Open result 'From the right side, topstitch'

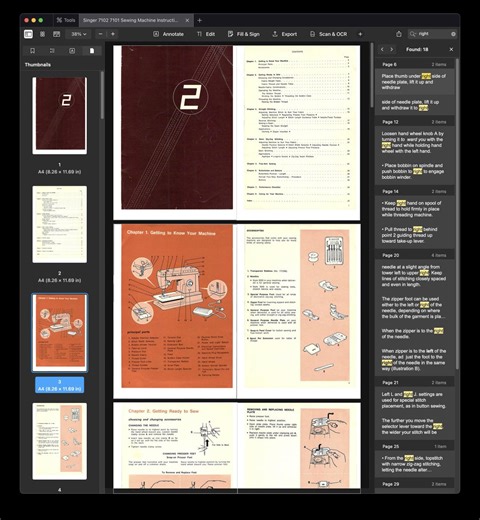click(415, 464)
